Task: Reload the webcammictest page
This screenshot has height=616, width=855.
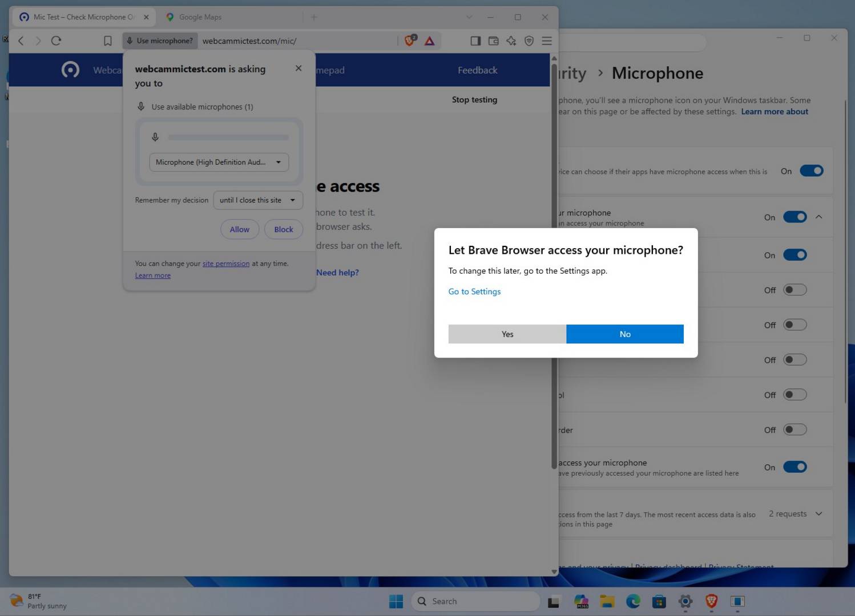Action: (x=56, y=40)
